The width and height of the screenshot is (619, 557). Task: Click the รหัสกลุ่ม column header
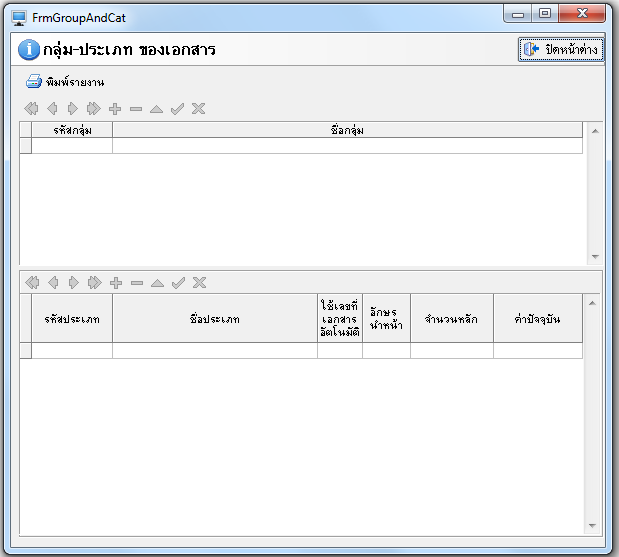72,130
